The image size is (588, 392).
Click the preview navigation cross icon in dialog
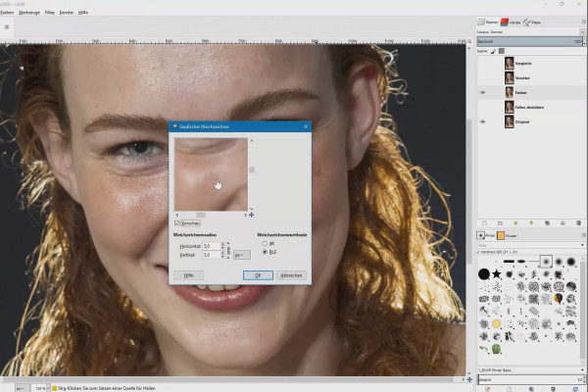[x=251, y=215]
